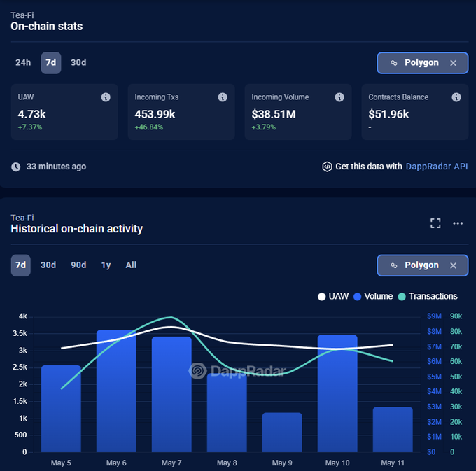Select All time range for chart
This screenshot has height=471, width=476.
point(131,265)
